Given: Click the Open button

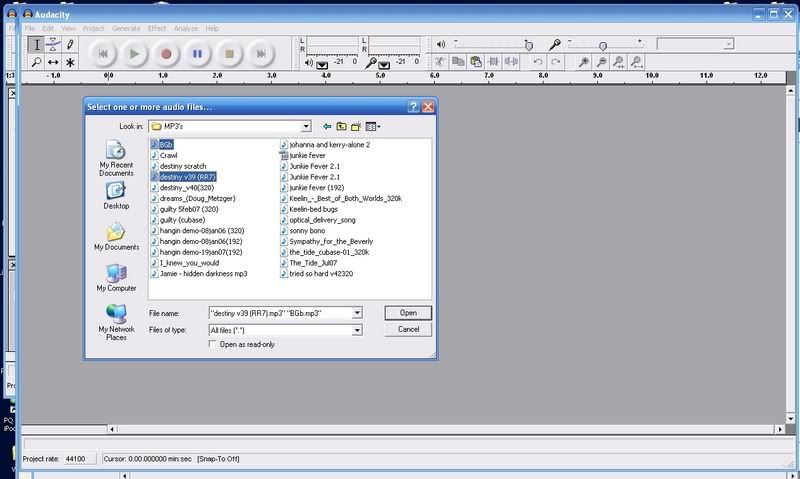Looking at the screenshot, I should click(x=408, y=312).
